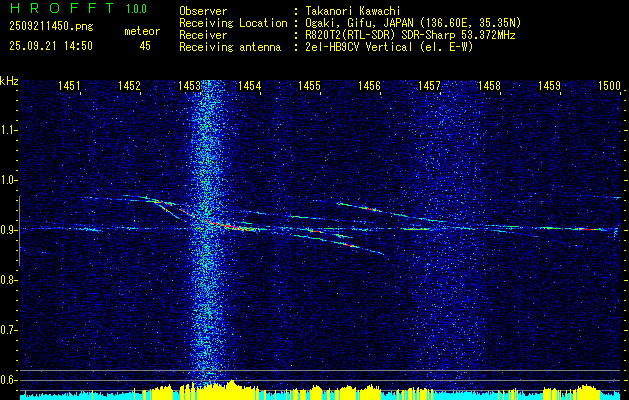Click the 0.9 kHz frequency label
629x400 pixels.
[x=7, y=230]
